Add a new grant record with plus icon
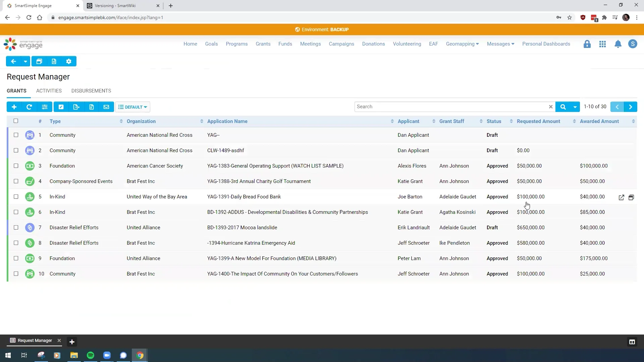This screenshot has height=362, width=644. coord(14,107)
